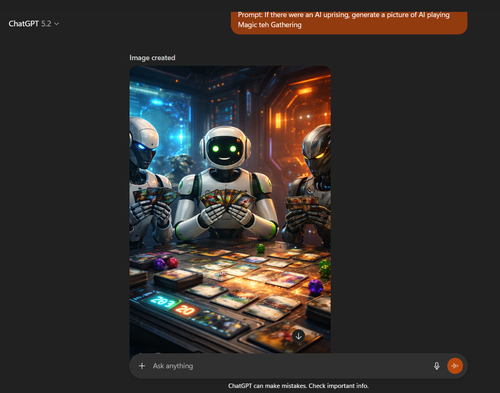Image resolution: width=500 pixels, height=393 pixels.
Task: Click the plus attach icon in composer
Action: click(x=142, y=366)
